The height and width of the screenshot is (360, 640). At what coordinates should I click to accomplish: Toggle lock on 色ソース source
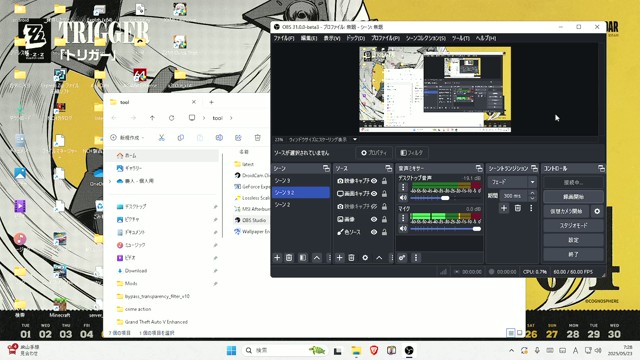(x=384, y=232)
